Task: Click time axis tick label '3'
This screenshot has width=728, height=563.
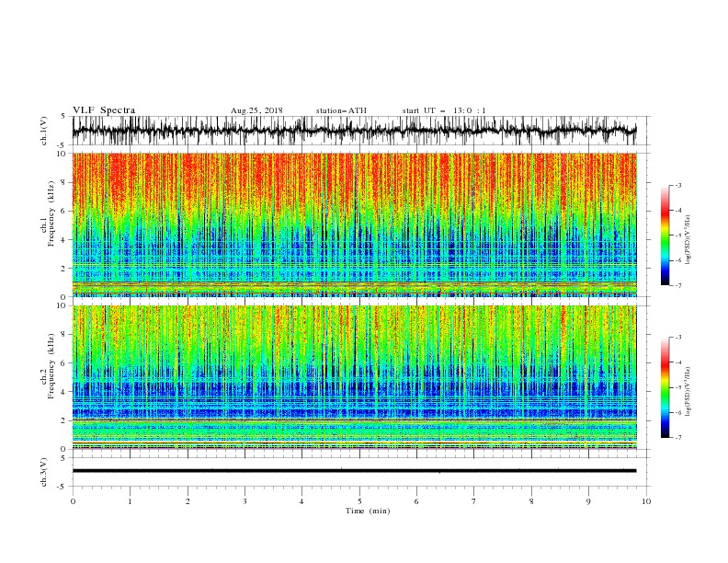Action: pos(245,501)
